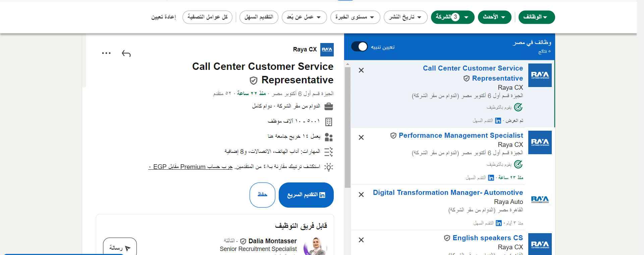The width and height of the screenshot is (644, 255).
Task: Dismiss the Digital Transformation Manager job card
Action: tap(361, 195)
